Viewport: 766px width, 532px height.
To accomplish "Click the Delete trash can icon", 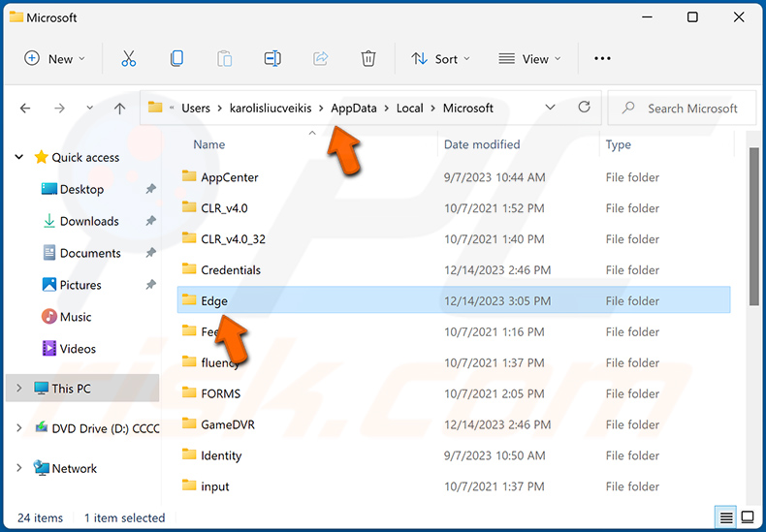I will 367,58.
